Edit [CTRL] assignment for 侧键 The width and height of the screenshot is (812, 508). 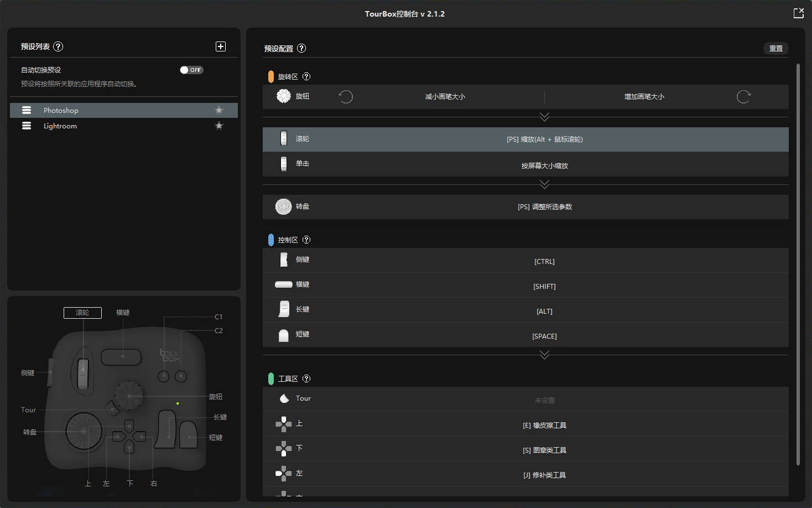[545, 261]
